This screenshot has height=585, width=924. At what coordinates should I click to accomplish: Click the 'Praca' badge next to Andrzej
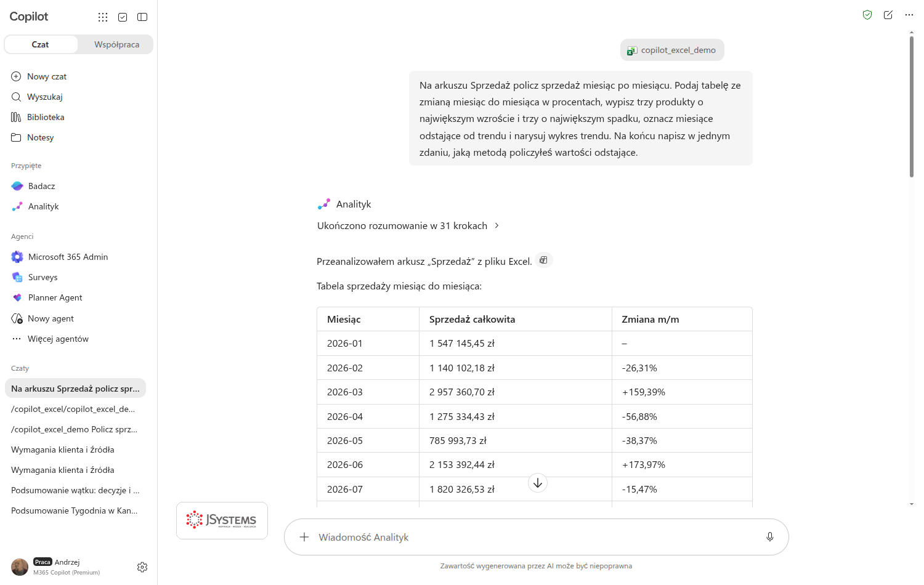pos(43,562)
